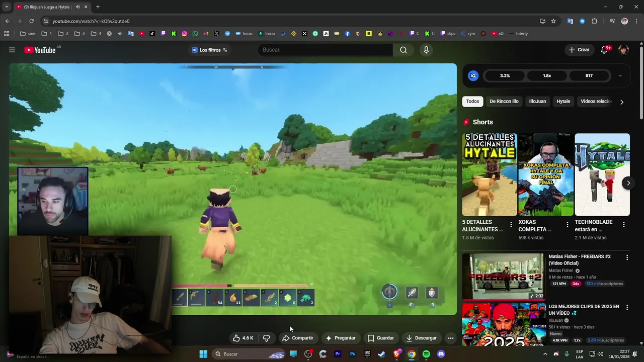
Task: Open the Google Translate extension
Action: click(570, 21)
